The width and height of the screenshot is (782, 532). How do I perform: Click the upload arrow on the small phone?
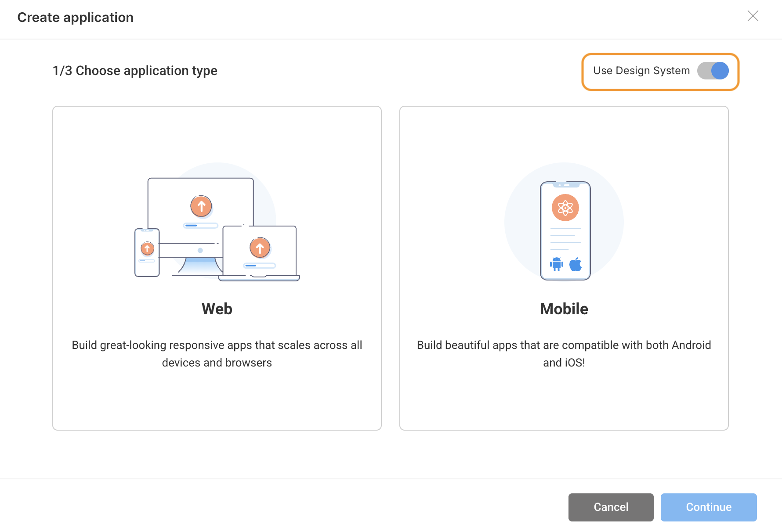pos(147,248)
